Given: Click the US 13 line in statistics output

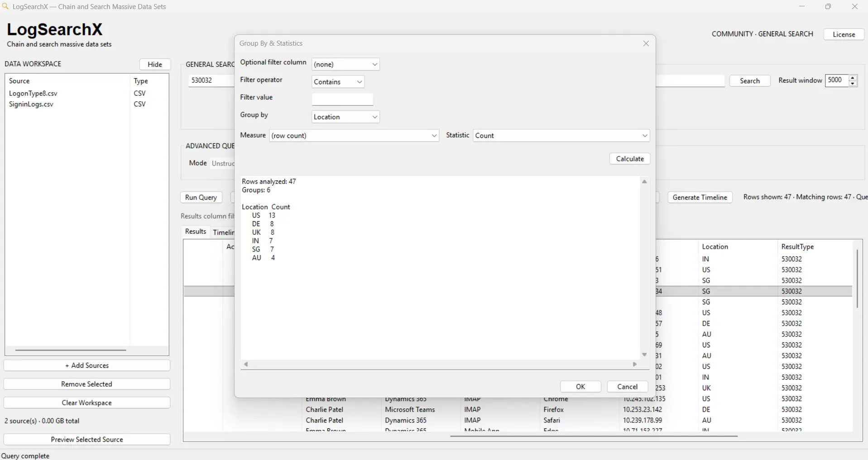Looking at the screenshot, I should [x=264, y=215].
